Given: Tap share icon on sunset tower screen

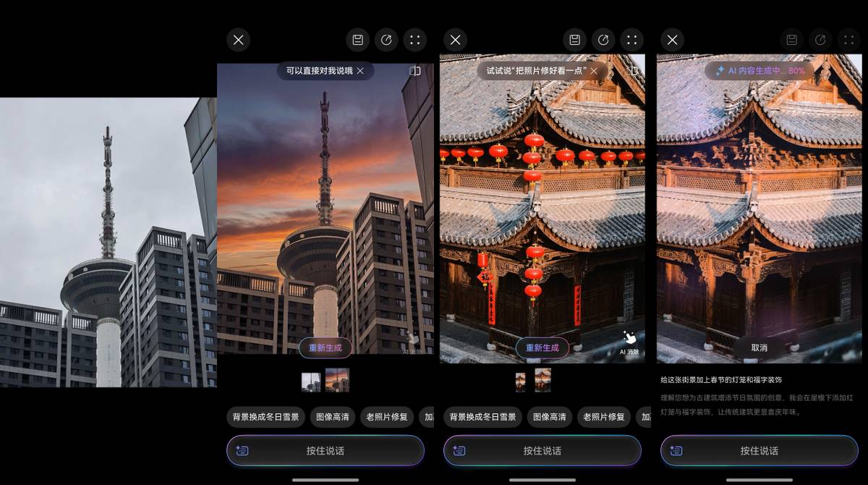Looking at the screenshot, I should [386, 40].
